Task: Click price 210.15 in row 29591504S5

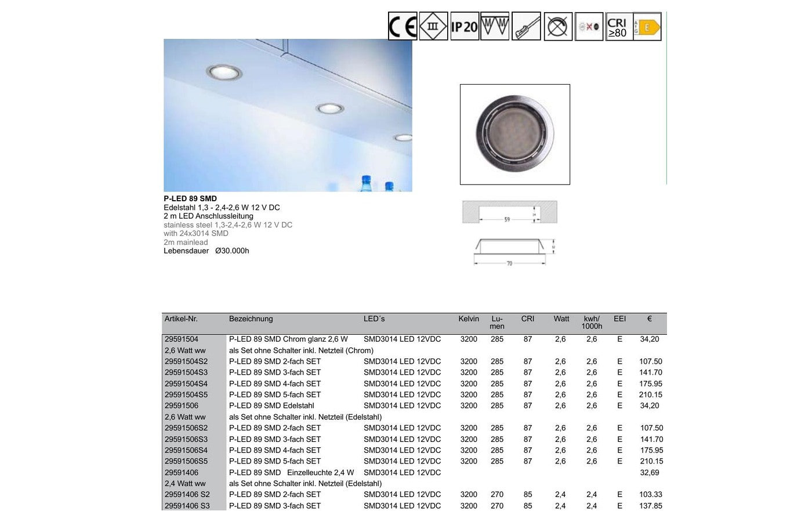Action: pos(651,395)
